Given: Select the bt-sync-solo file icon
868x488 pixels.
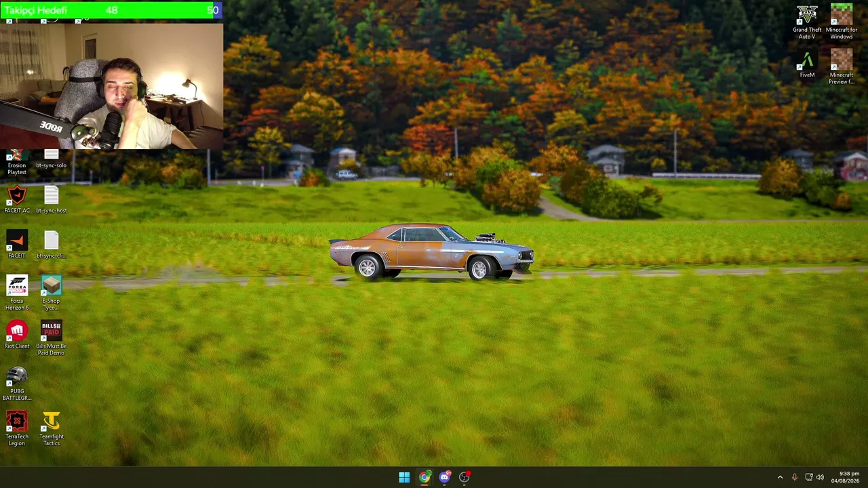Looking at the screenshot, I should coord(52,160).
